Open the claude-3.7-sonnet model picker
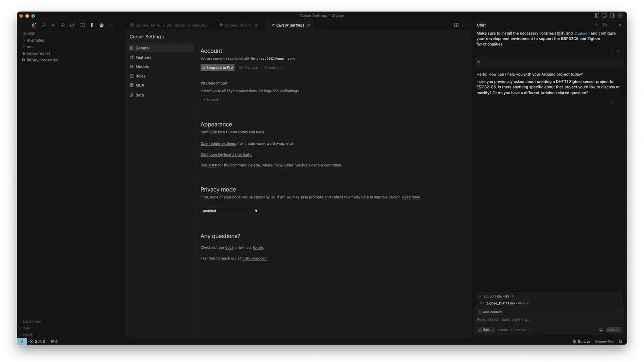This screenshot has height=362, width=644. 513,330
